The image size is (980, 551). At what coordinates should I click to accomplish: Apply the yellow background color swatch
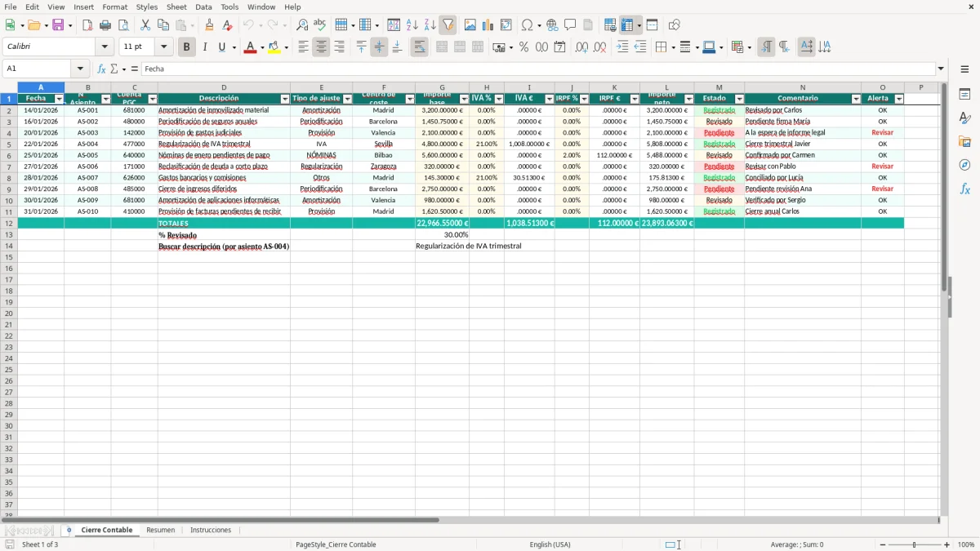[274, 47]
